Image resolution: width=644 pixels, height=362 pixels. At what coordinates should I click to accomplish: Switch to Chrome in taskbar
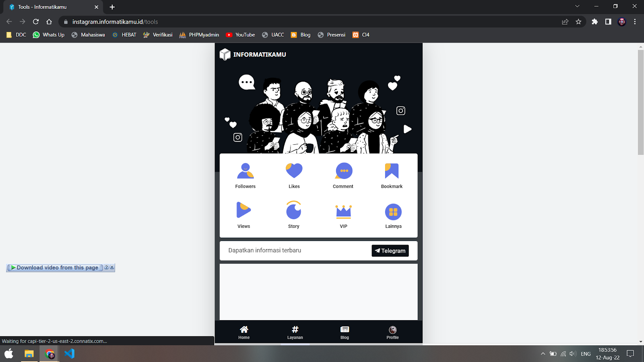[50, 354]
